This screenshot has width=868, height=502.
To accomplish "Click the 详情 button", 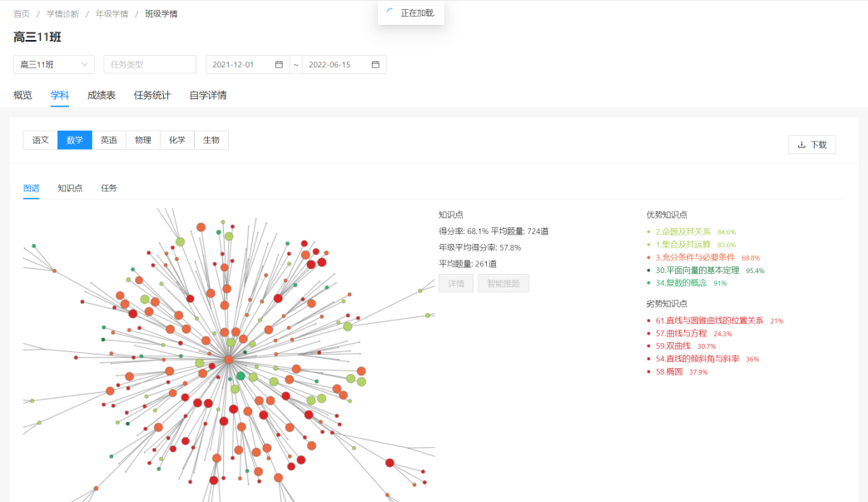I will coord(456,283).
